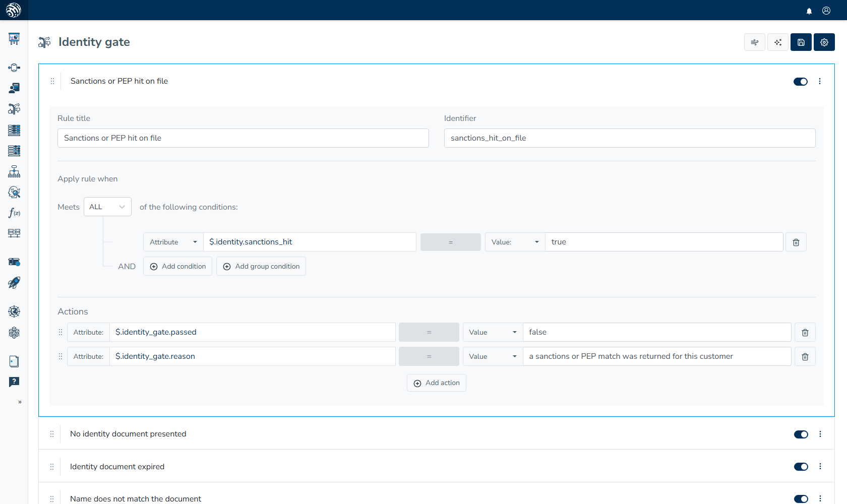The image size is (847, 504).
Task: Click the sparkles AI toolbar button
Action: (x=778, y=42)
